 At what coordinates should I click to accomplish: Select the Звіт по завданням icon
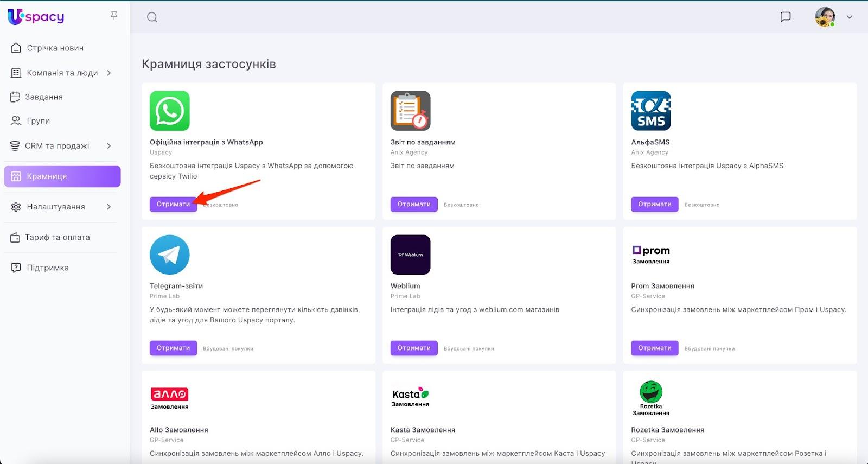tap(410, 111)
